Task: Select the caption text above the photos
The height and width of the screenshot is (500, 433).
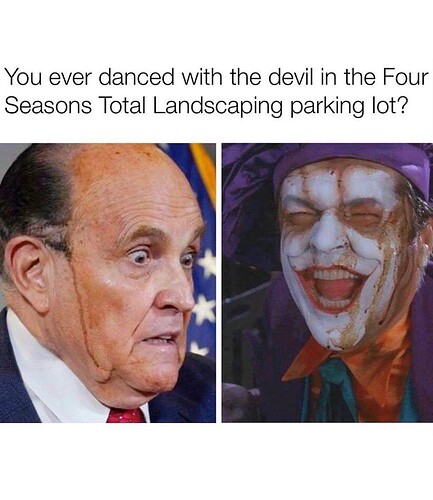Action: [216, 91]
